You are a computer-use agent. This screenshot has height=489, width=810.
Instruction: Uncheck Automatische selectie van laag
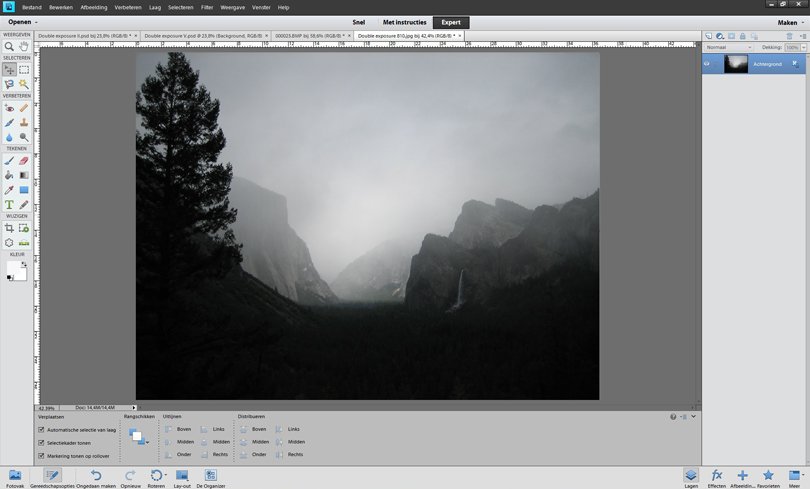(x=41, y=430)
